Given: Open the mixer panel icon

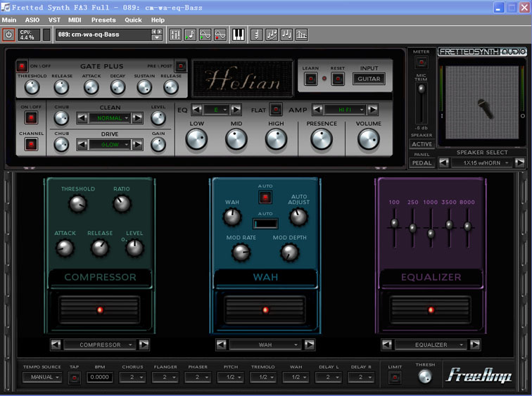Looking at the screenshot, I should [x=175, y=34].
